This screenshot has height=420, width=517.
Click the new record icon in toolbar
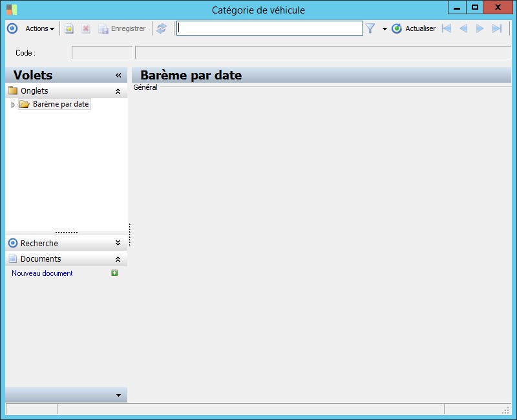pyautogui.click(x=69, y=28)
